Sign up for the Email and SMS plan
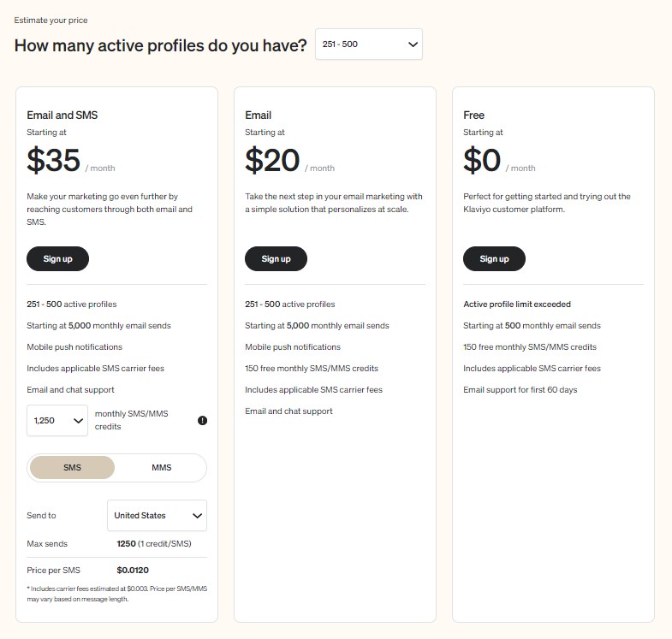672x639 pixels. pos(58,258)
